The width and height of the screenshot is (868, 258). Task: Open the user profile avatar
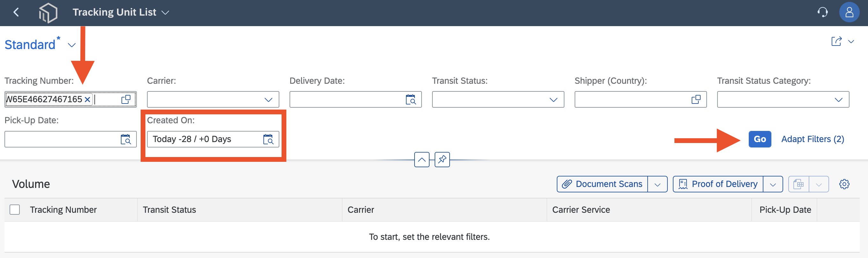(x=849, y=12)
